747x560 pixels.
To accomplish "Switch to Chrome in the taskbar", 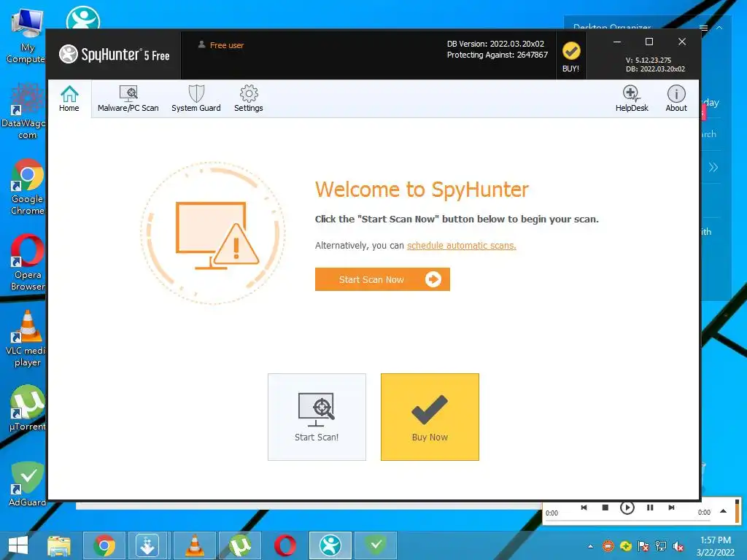I will 104,545.
